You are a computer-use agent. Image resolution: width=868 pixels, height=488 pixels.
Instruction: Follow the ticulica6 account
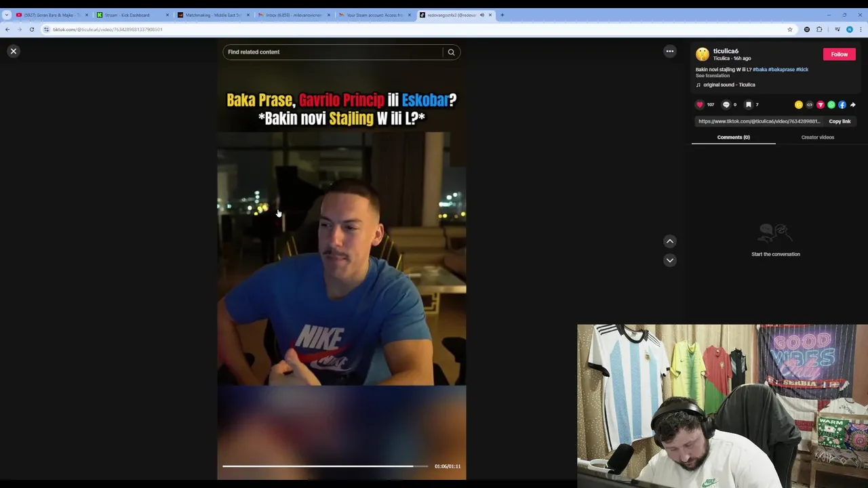point(839,54)
